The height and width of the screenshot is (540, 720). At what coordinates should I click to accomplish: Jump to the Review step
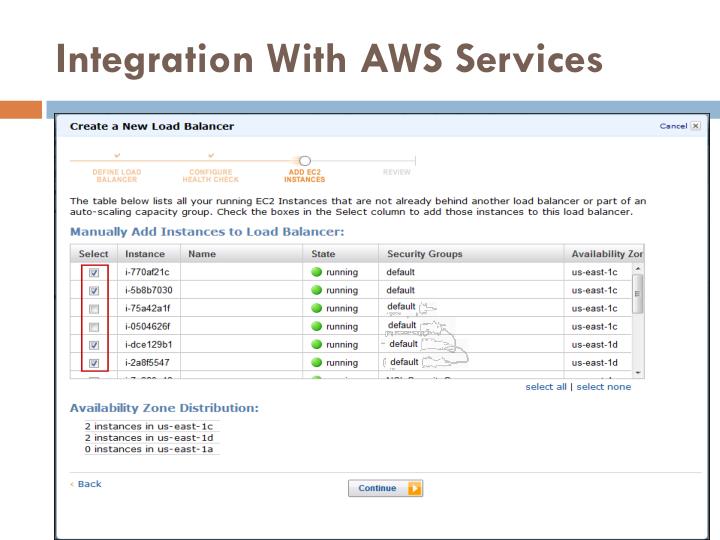[397, 172]
